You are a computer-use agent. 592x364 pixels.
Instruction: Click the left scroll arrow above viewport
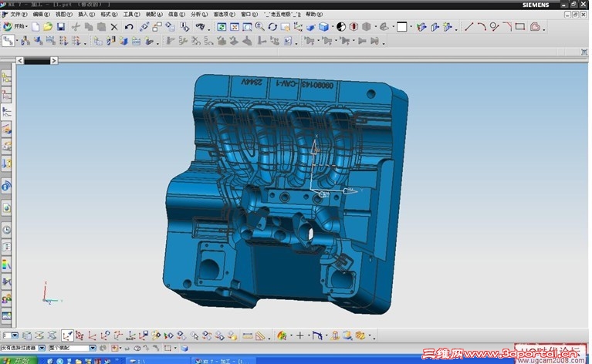click(x=20, y=60)
